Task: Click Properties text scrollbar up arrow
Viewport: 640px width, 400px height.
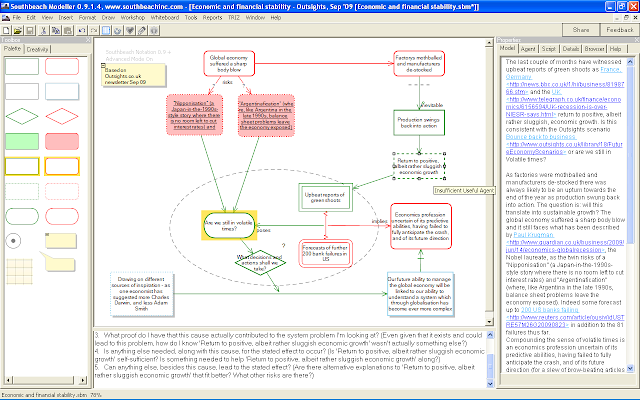Action: (x=630, y=62)
